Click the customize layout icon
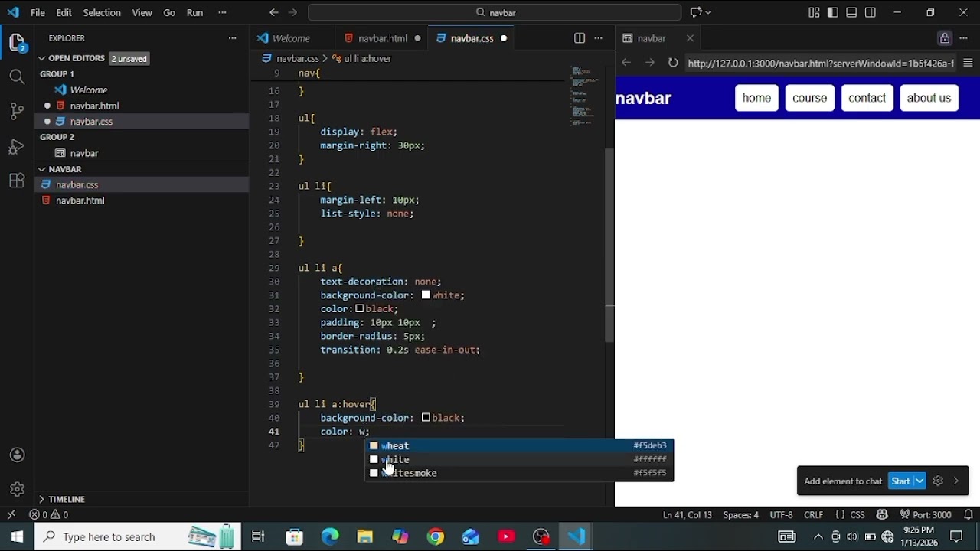 tap(814, 12)
